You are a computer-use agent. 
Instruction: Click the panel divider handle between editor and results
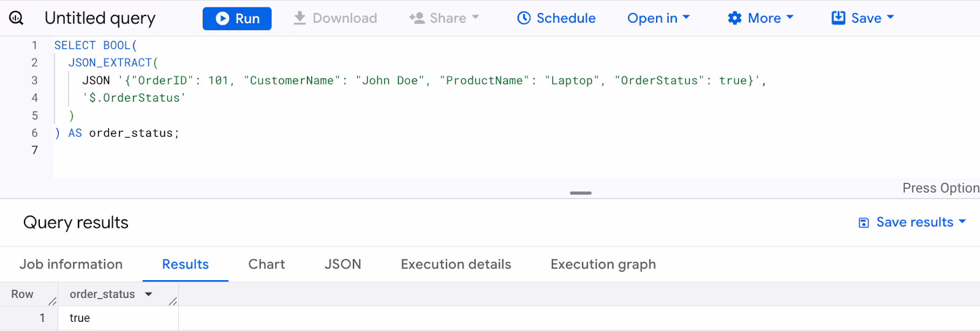pyautogui.click(x=581, y=193)
